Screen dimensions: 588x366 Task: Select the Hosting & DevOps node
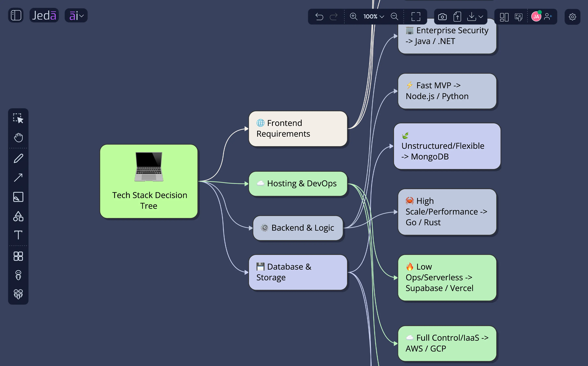(x=298, y=184)
